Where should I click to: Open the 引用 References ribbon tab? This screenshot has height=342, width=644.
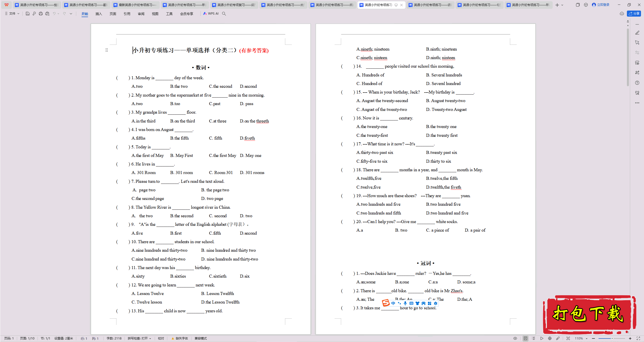pyautogui.click(x=127, y=14)
